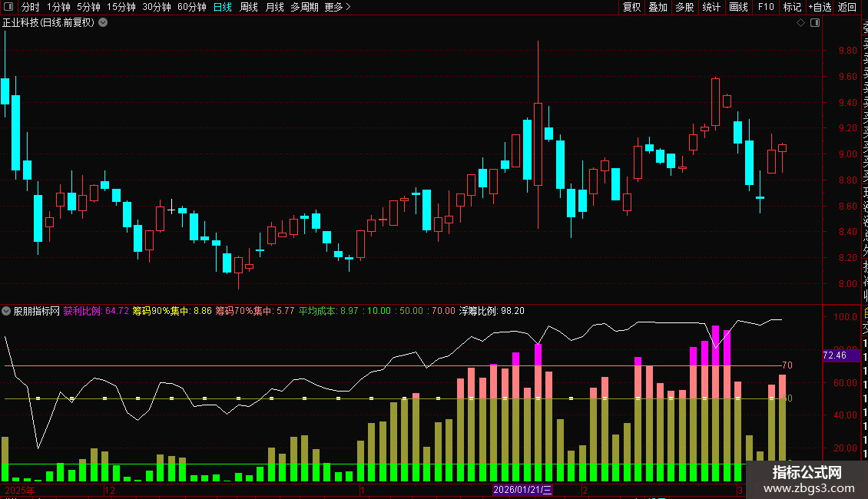Click the 叠加 overlay button
This screenshot has height=499, width=868.
658,7
